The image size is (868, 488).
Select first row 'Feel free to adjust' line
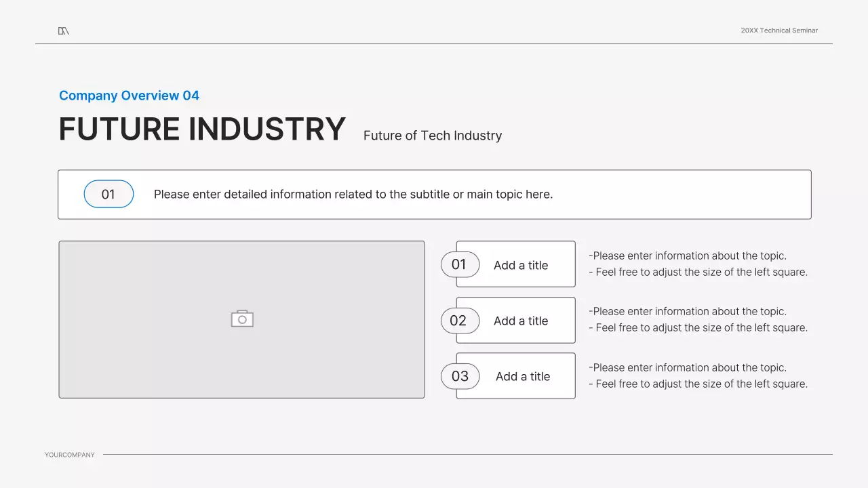(x=698, y=272)
